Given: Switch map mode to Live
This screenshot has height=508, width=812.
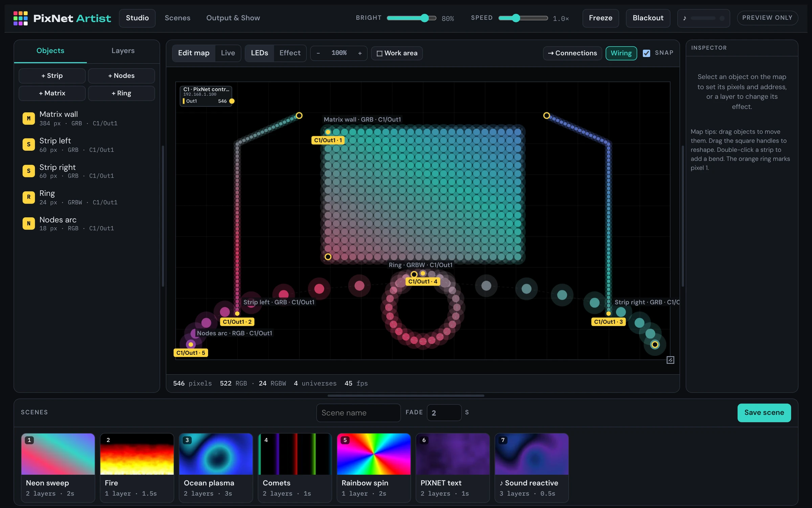Looking at the screenshot, I should tap(228, 53).
